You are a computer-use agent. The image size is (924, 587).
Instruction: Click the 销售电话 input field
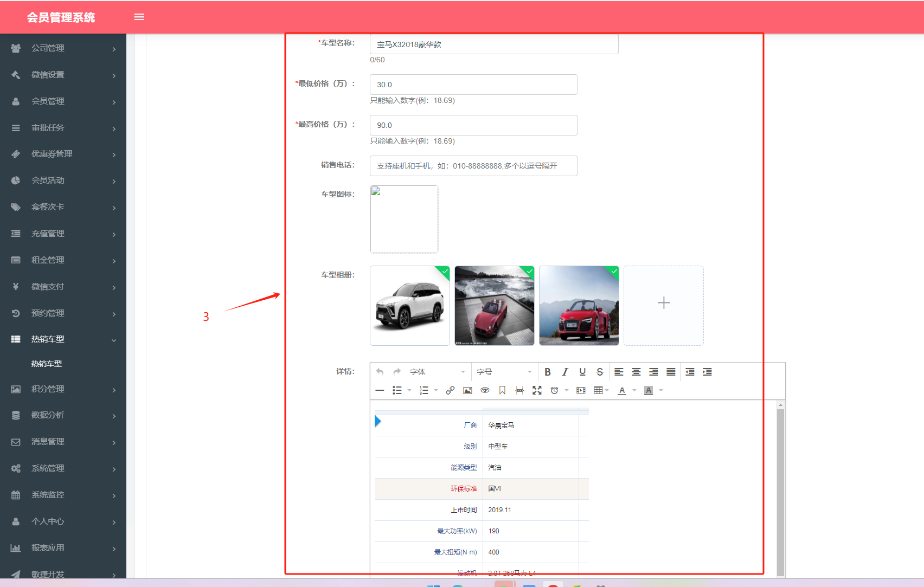pos(473,166)
